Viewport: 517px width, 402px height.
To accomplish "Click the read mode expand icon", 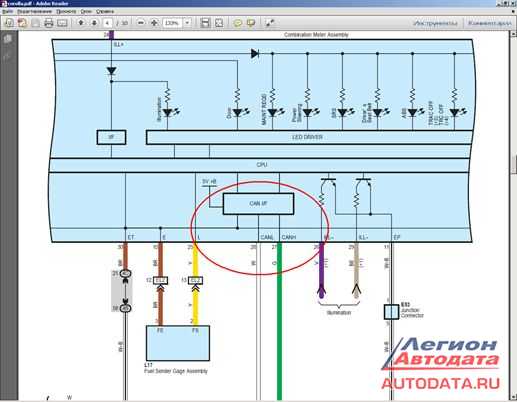I will point(270,23).
